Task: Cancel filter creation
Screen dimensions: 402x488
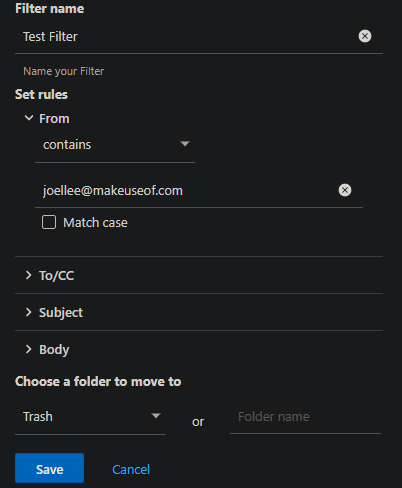Action: pos(131,469)
